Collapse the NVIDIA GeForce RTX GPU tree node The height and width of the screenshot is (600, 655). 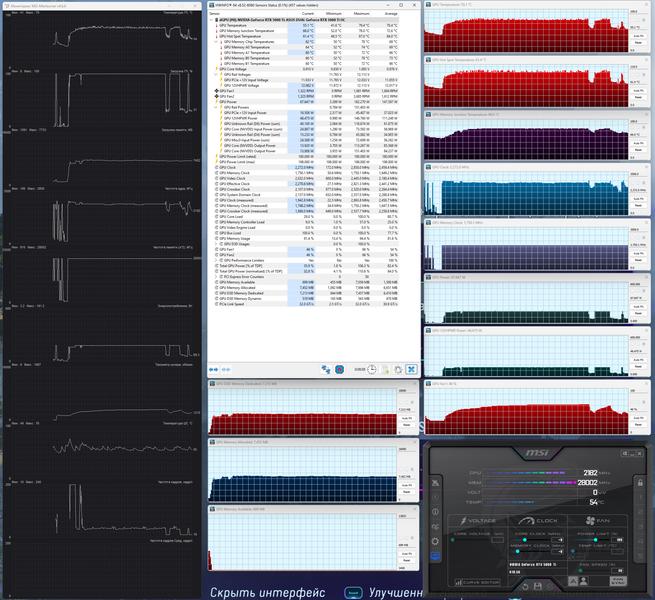[211, 20]
